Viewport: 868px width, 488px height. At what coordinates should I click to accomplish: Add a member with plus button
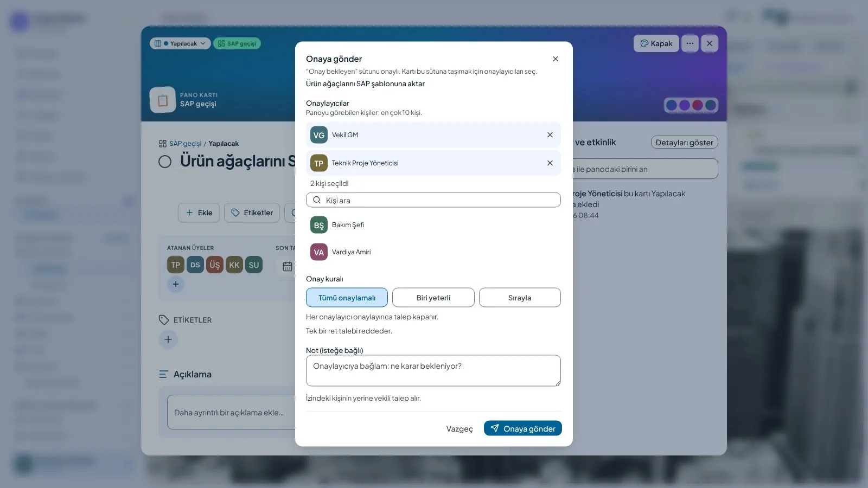click(x=176, y=284)
